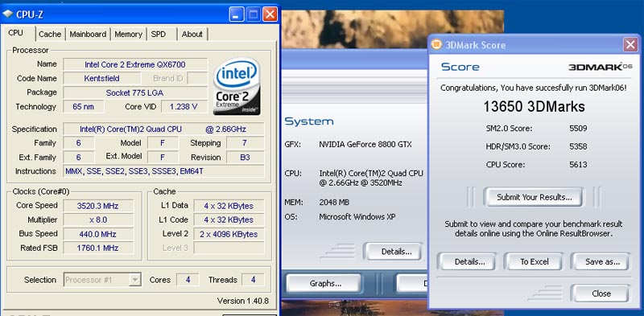Click the Bus Speed value 440.0 MHz
This screenshot has width=644, height=316.
click(98, 234)
